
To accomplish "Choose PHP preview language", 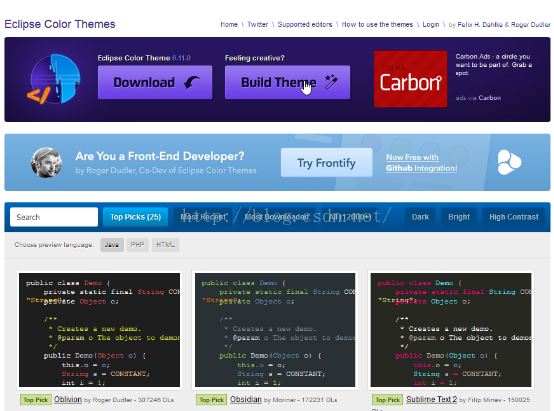I will click(x=137, y=245).
